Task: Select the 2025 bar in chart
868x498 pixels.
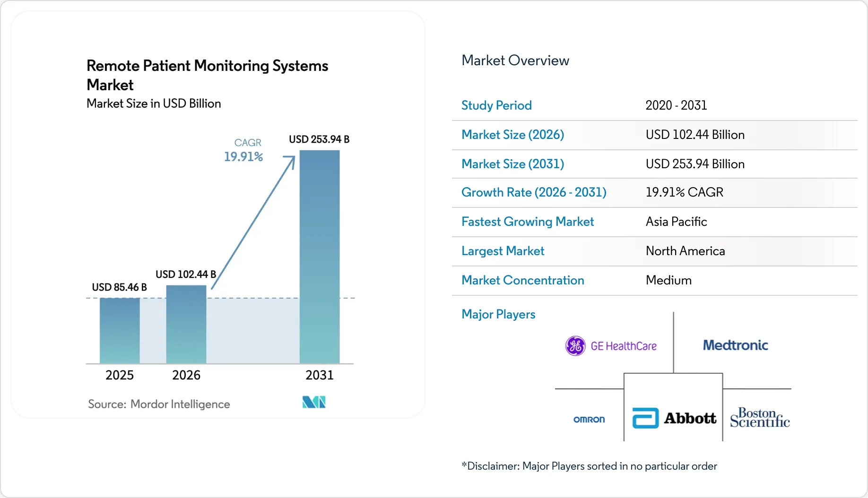Action: 120,331
